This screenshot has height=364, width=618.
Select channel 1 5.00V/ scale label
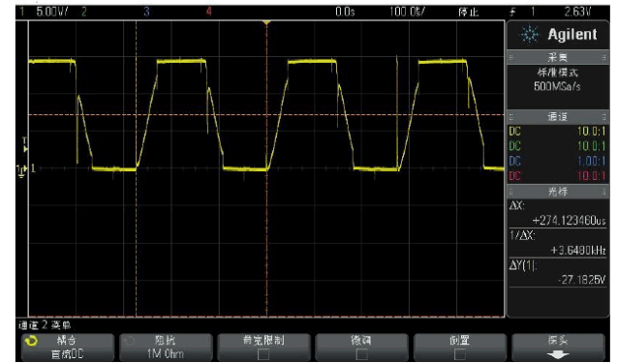point(51,12)
